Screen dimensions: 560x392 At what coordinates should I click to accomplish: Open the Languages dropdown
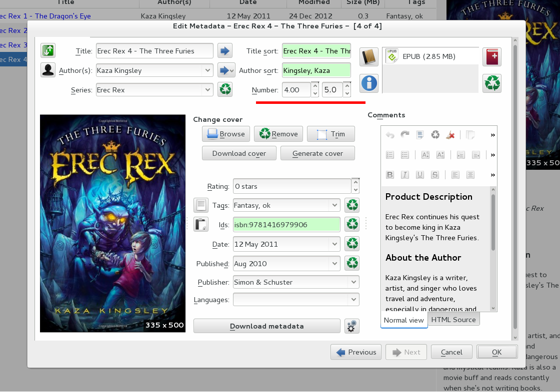pos(353,300)
